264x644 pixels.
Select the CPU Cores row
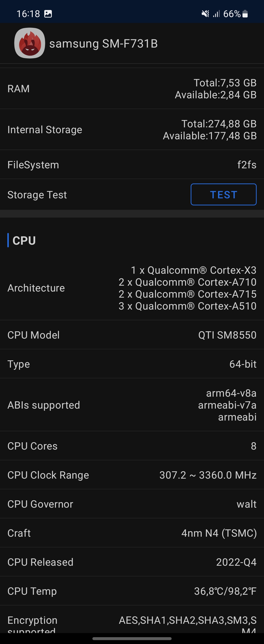(132, 446)
